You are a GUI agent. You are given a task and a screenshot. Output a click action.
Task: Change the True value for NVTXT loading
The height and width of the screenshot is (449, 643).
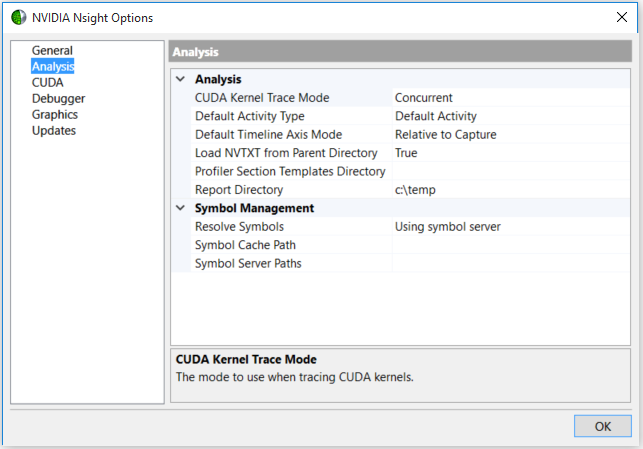[511, 153]
